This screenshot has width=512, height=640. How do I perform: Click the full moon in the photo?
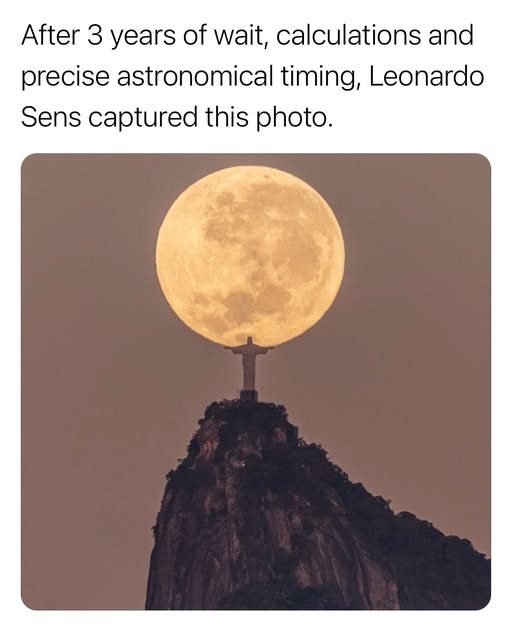250,256
